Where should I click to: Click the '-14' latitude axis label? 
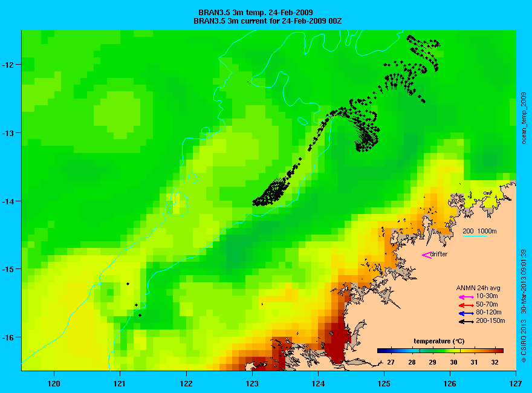tap(7, 201)
